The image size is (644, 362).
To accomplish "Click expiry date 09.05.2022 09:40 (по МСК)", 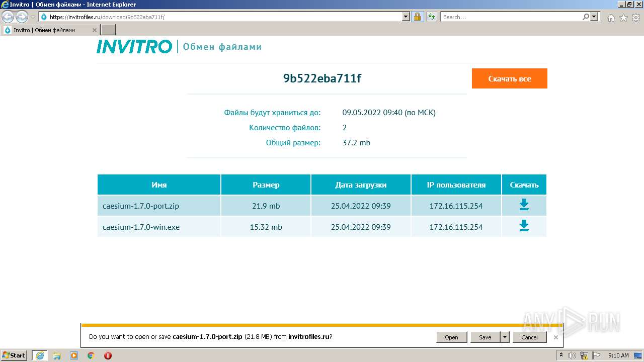I will [x=389, y=113].
